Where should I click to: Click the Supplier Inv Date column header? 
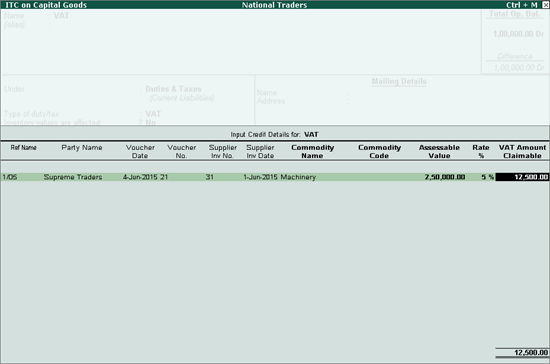(260, 151)
